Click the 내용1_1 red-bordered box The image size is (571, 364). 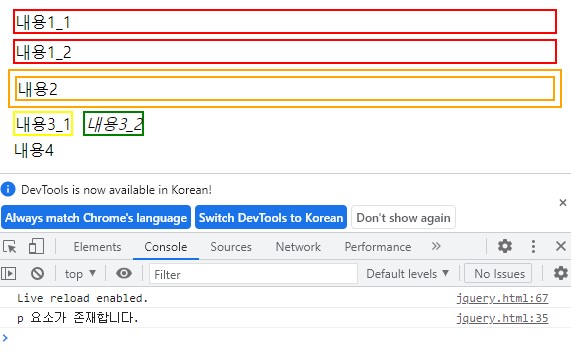[x=285, y=22]
